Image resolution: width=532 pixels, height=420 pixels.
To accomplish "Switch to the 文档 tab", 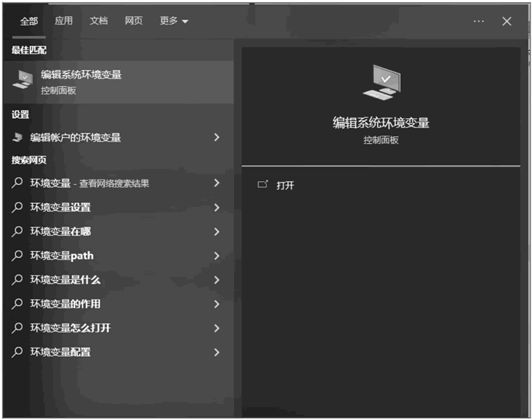I will [x=99, y=21].
